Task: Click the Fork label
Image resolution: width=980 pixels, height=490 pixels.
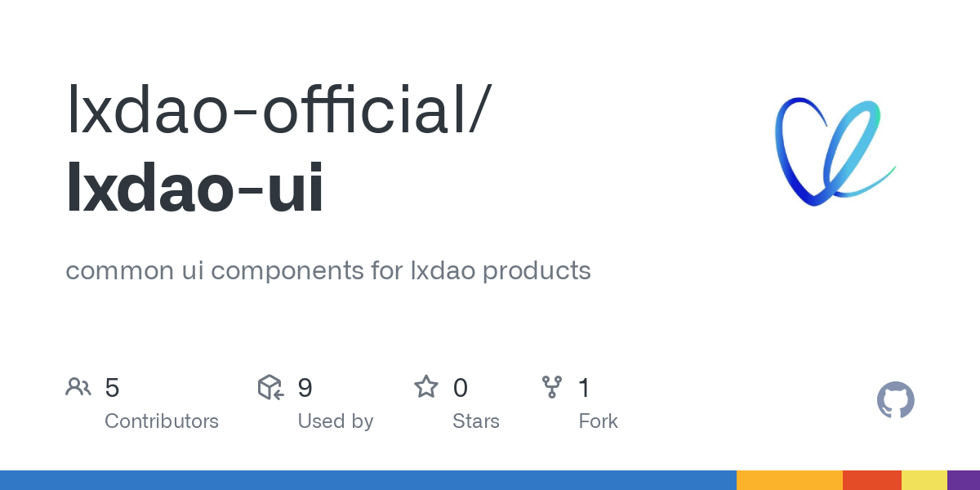Action: 599,421
